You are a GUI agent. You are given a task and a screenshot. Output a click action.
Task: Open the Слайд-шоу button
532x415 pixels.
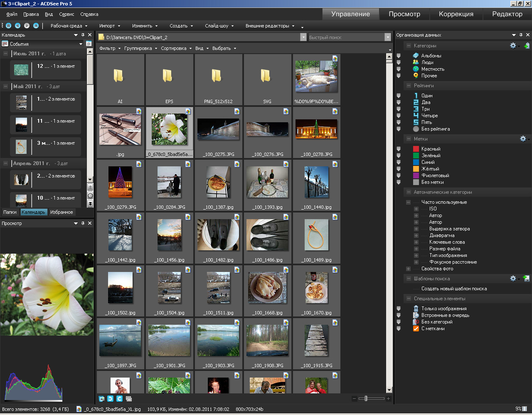coord(219,26)
